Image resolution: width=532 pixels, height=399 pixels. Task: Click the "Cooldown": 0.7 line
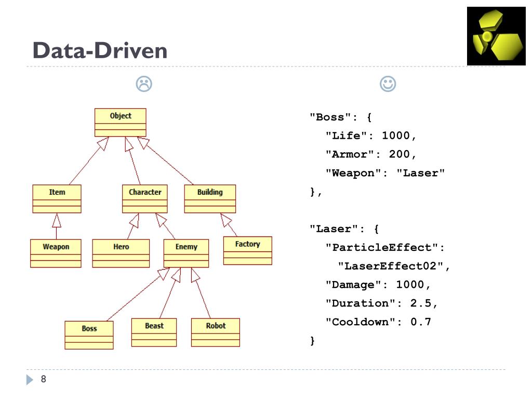(378, 322)
